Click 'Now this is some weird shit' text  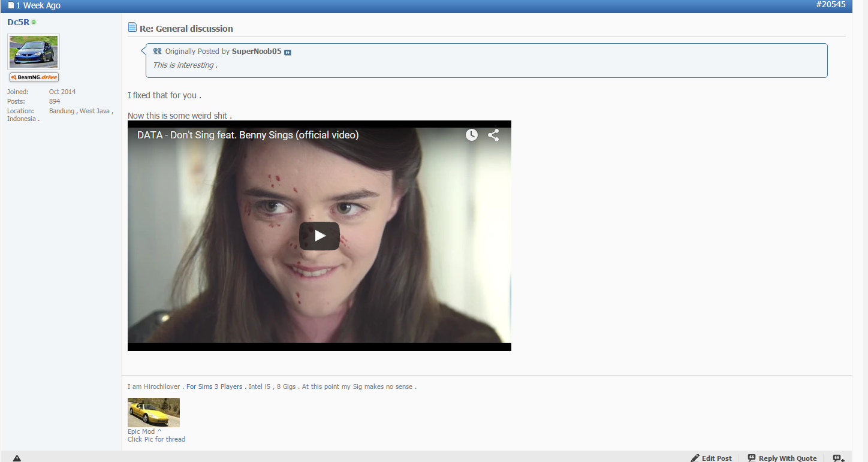[x=180, y=116]
